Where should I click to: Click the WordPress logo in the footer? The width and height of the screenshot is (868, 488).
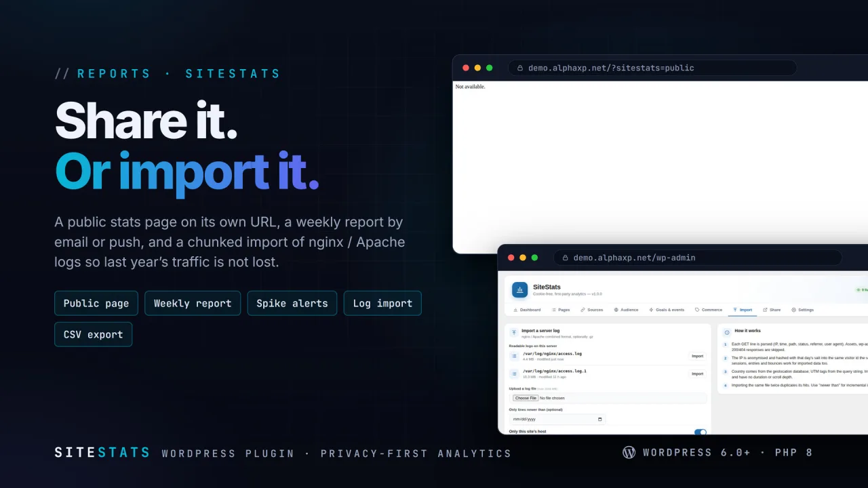629,452
